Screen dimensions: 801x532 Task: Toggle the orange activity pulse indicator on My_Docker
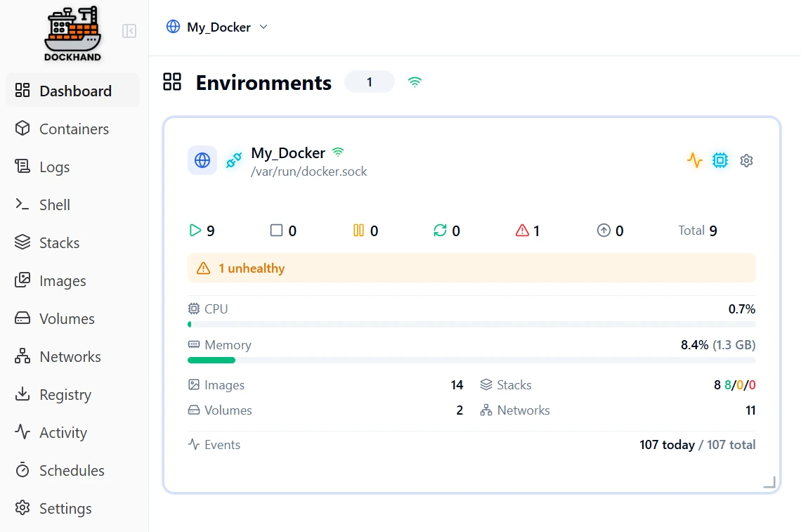pos(694,160)
